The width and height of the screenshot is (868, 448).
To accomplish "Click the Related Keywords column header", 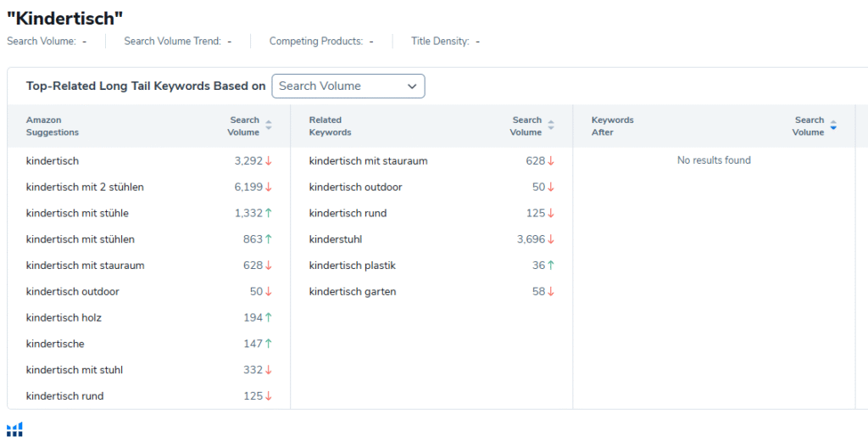I will [x=330, y=126].
